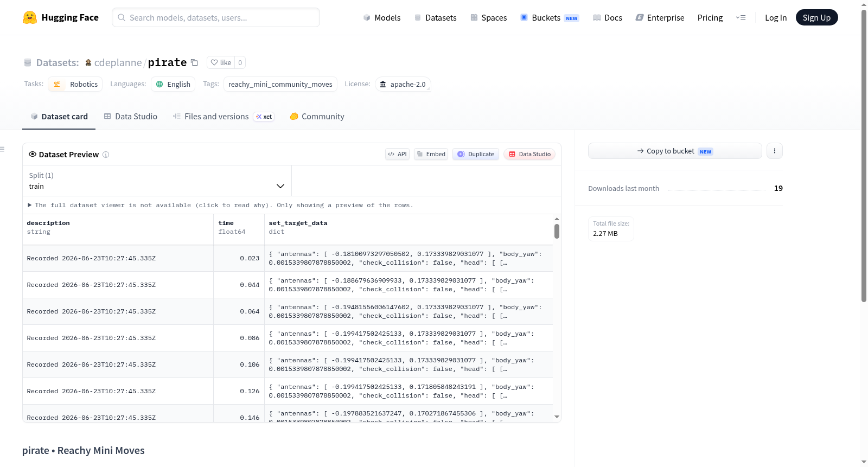Click the Duplicate button
The height and width of the screenshot is (467, 868).
476,154
